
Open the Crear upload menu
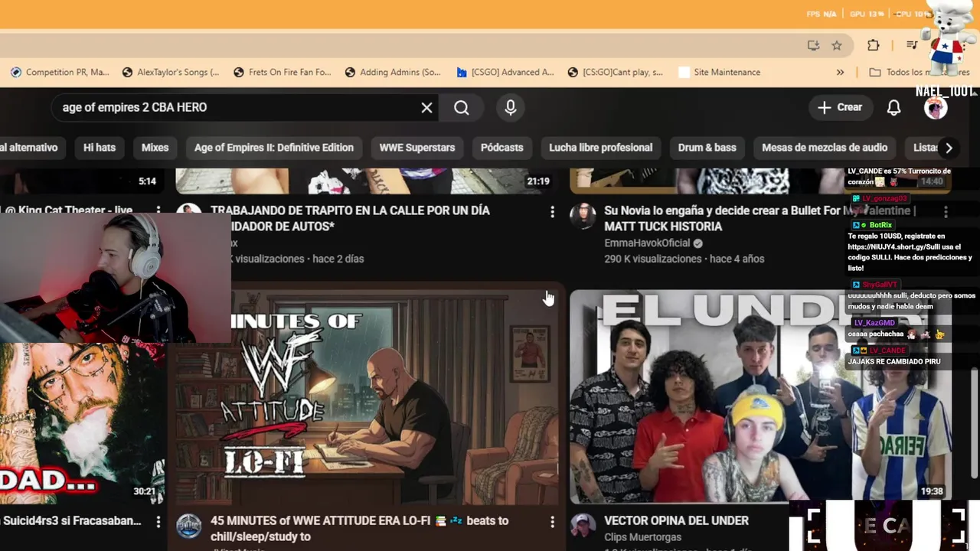pos(840,108)
